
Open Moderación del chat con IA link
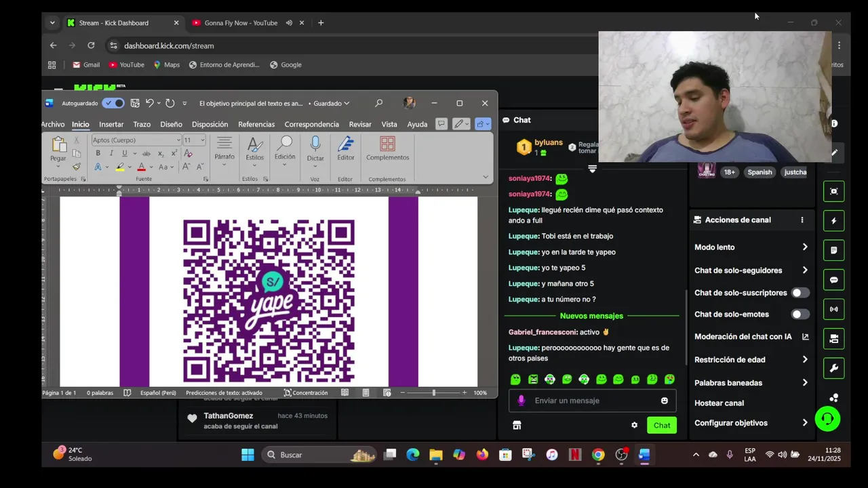(x=751, y=337)
